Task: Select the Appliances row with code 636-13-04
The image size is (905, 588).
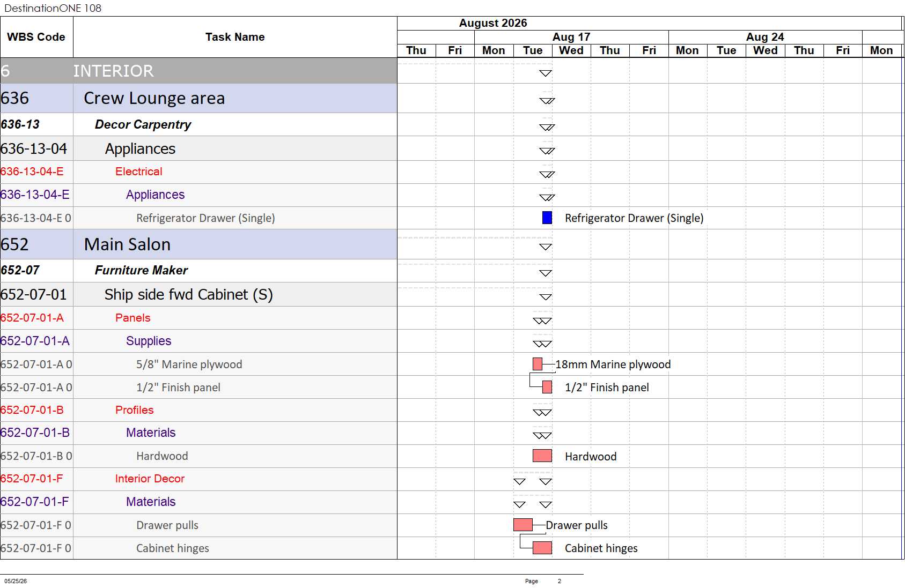Action: coord(198,148)
